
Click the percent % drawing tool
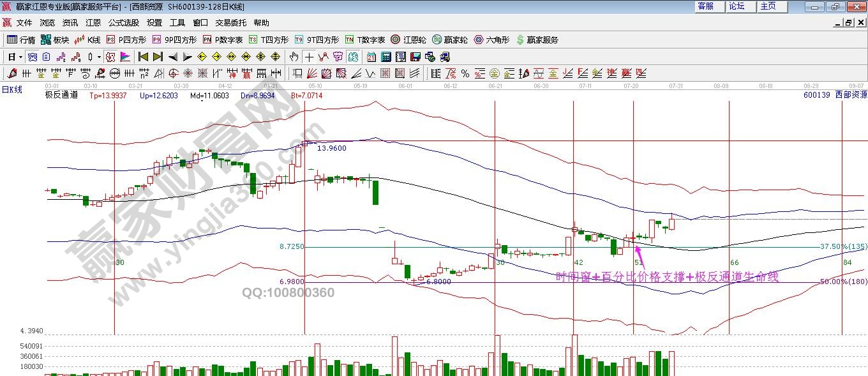[x=465, y=73]
